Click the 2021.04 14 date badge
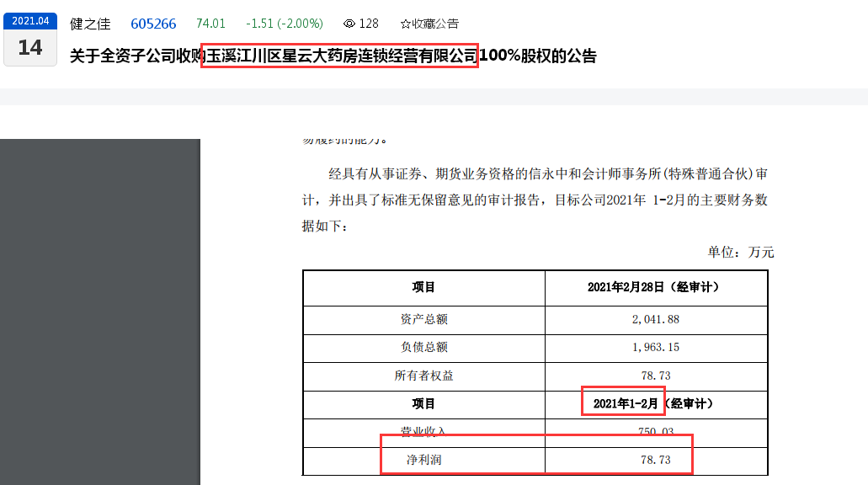The width and height of the screenshot is (868, 485). [30, 40]
